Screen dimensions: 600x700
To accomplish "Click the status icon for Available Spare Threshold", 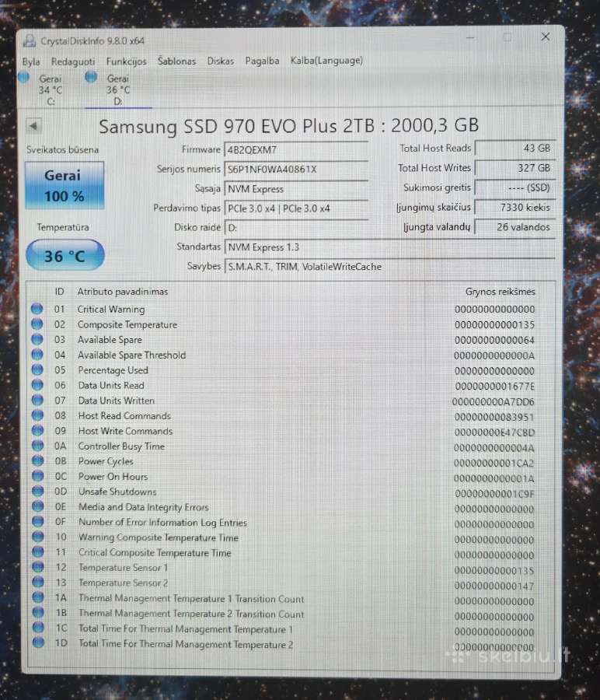I will click(x=37, y=354).
